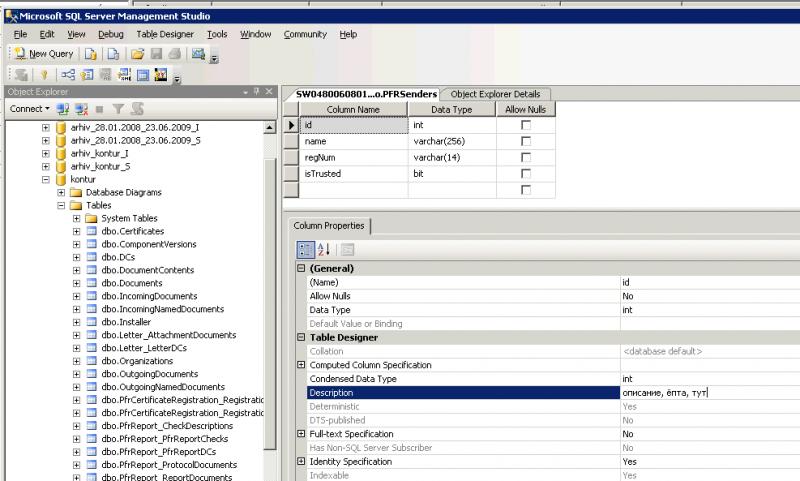Viewport: 800px width, 481px height.
Task: Select the PFRSenders table designer tab
Action: point(366,94)
